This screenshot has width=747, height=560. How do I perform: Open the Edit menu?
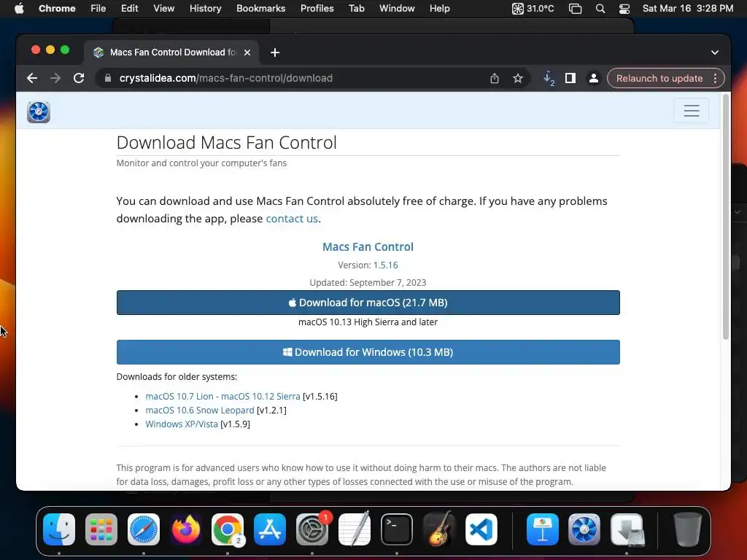point(129,8)
